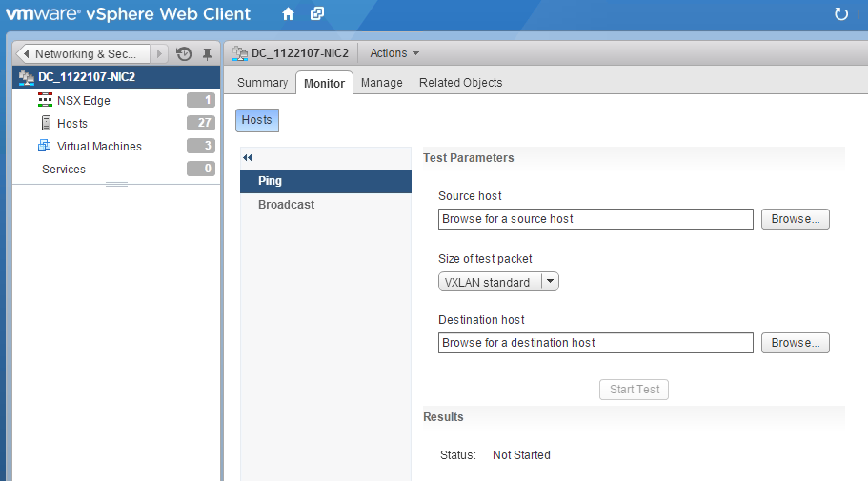Viewport: 868px width, 481px height.
Task: Click the Results section heading
Action: (443, 417)
